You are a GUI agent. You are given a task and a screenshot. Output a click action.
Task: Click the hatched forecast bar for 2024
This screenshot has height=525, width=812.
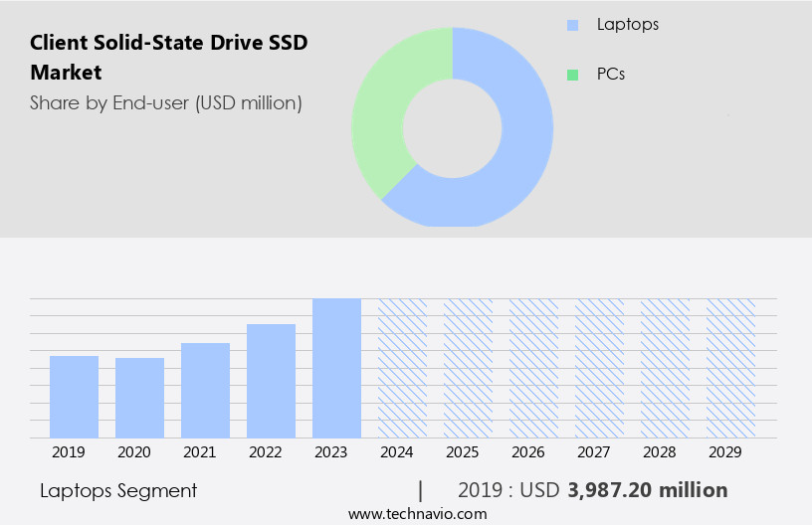(402, 368)
